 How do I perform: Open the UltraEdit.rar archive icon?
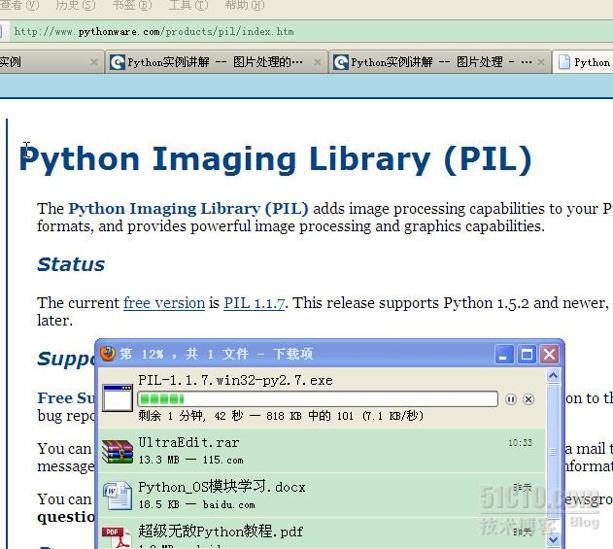pos(117,452)
